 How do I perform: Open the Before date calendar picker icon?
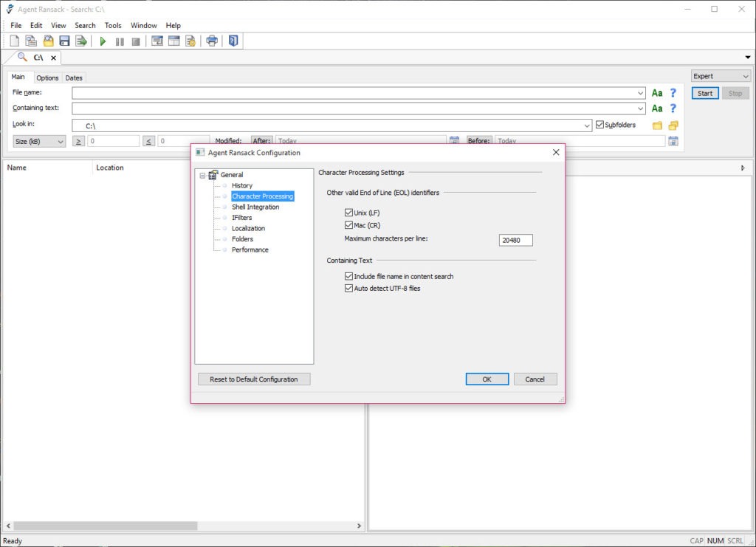[x=673, y=141]
